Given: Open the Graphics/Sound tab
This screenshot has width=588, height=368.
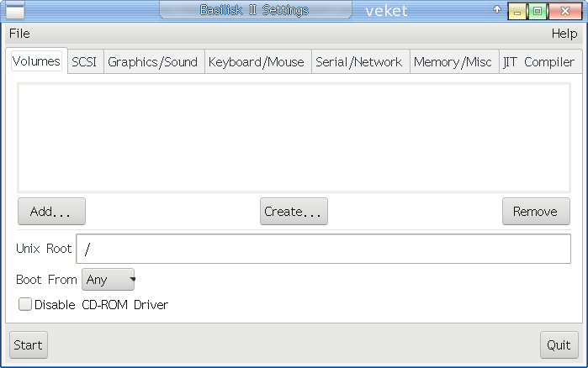Looking at the screenshot, I should coord(153,62).
